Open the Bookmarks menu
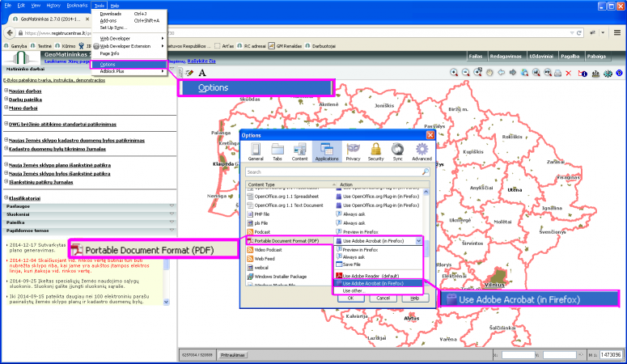This screenshot has height=364, width=627. [x=77, y=6]
